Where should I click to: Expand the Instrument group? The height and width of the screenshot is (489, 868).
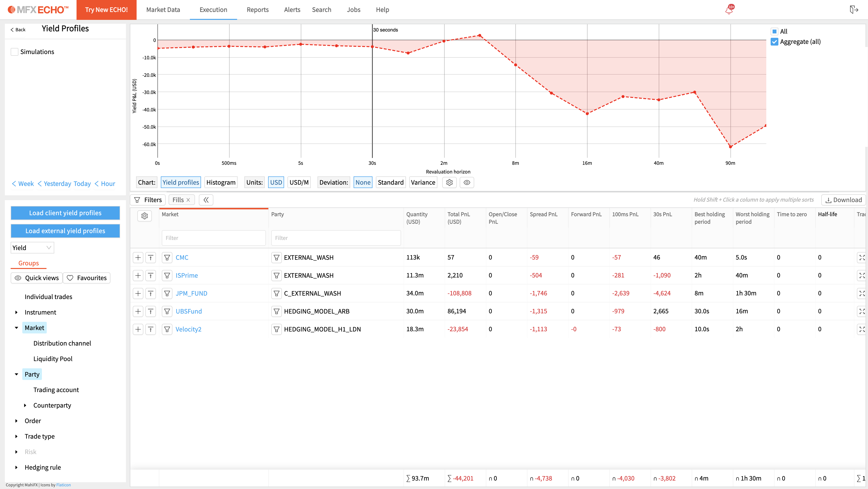(16, 312)
